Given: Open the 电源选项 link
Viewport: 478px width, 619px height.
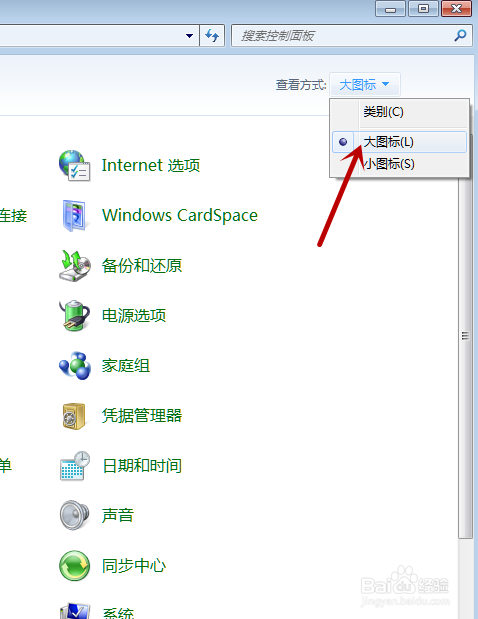Looking at the screenshot, I should click(x=134, y=315).
